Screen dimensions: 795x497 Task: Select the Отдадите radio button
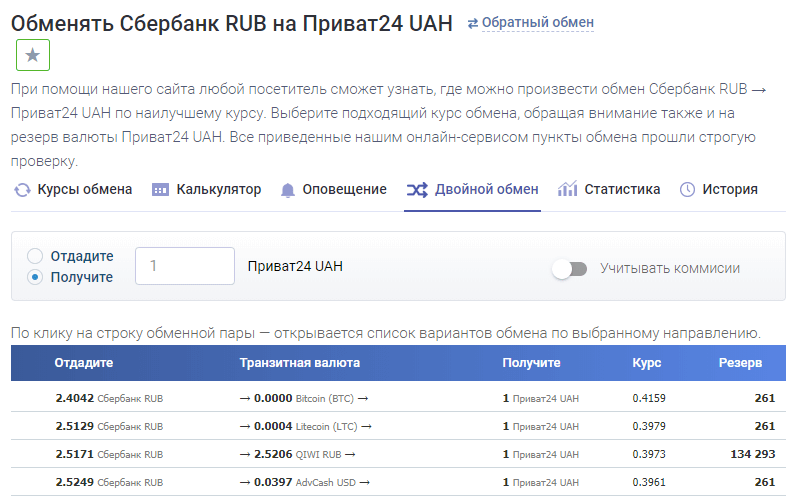(x=34, y=256)
